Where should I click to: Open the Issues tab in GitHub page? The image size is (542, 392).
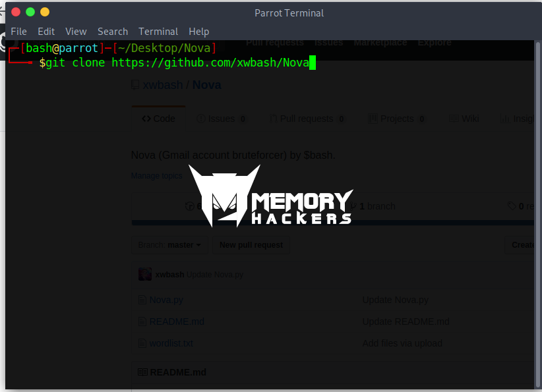tap(222, 119)
